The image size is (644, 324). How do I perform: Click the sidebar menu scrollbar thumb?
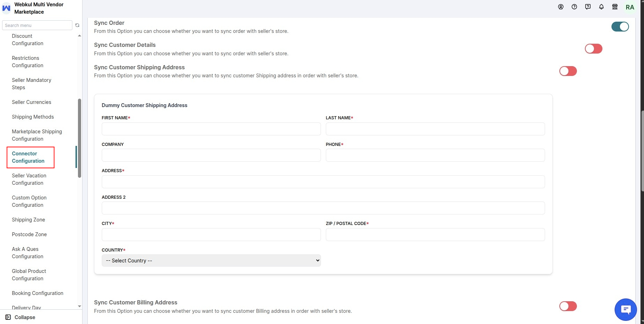[79, 138]
